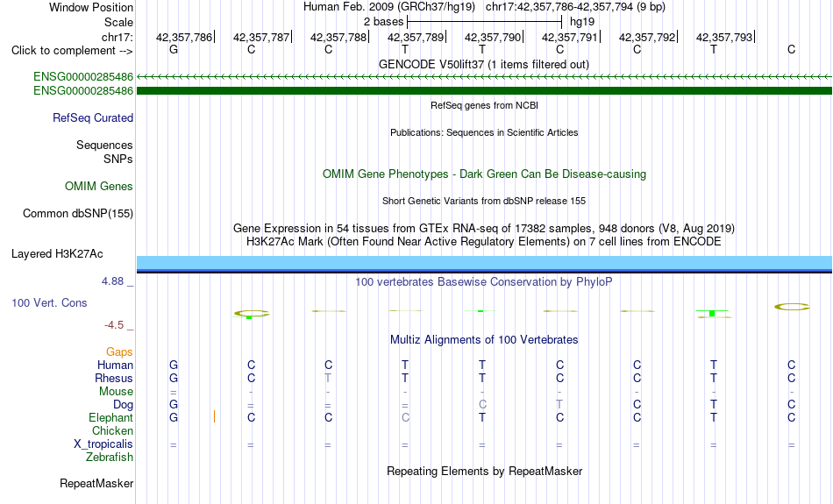Open 'Short Genetic Variants from dbSNP release 155' title
This screenshot has height=504, width=833.
coord(484,201)
